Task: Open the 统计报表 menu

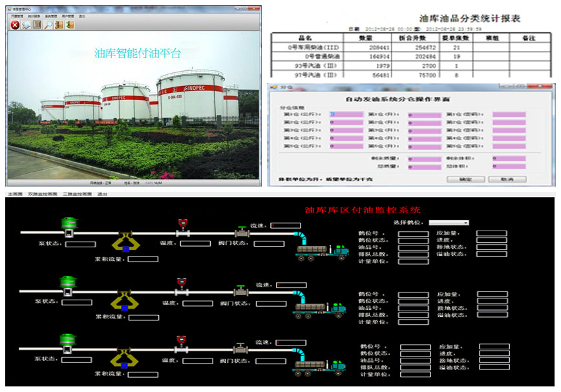Action: pyautogui.click(x=35, y=15)
